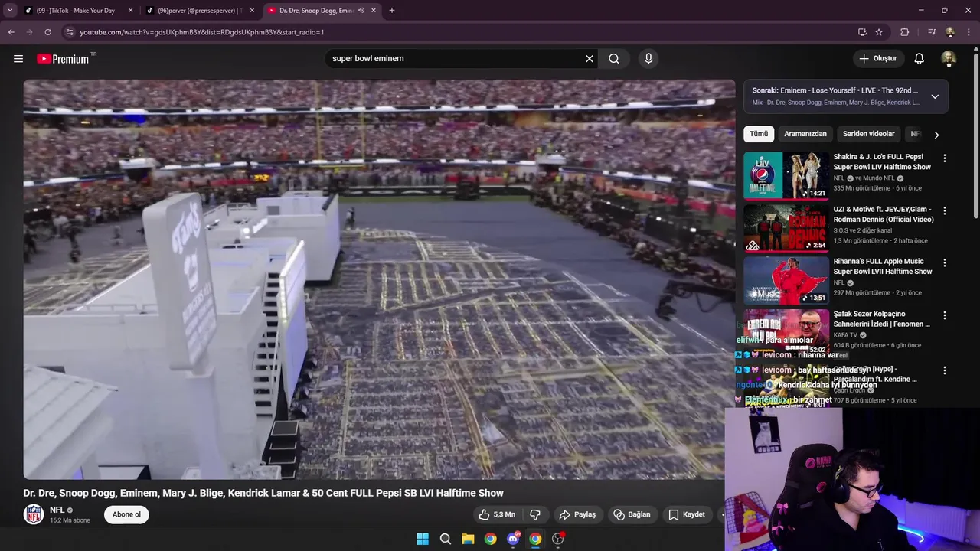This screenshot has height=551, width=980.
Task: Click the YouTube URL address bar
Action: point(459,32)
